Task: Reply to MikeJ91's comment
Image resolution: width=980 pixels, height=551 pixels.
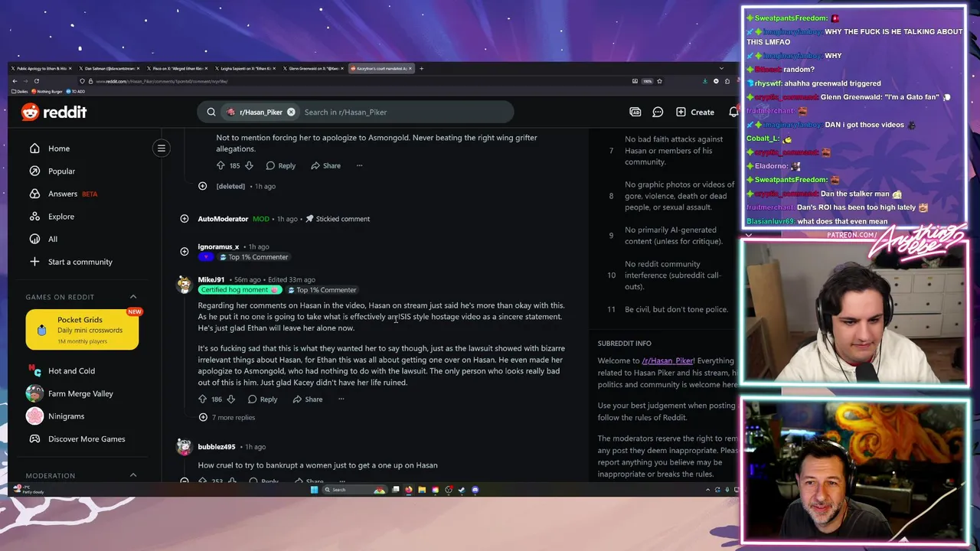Action: tap(263, 399)
